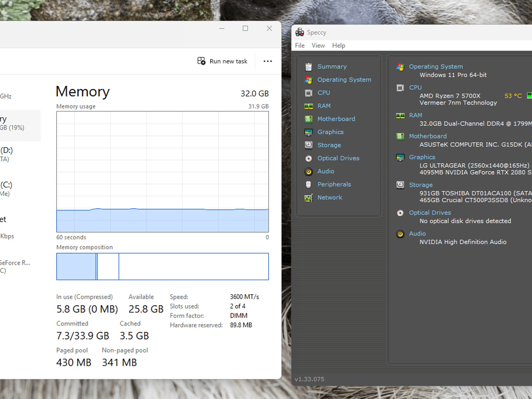
Task: Click Run new task in Task Manager
Action: pos(222,61)
